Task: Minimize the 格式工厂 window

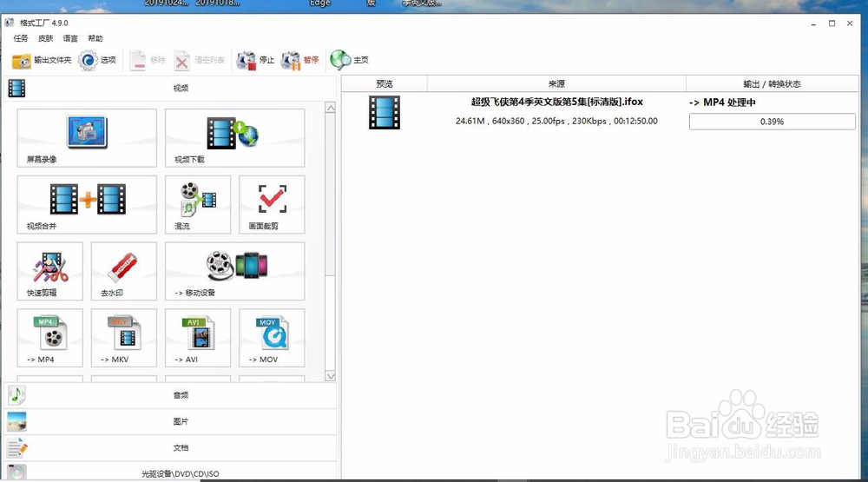Action: click(813, 23)
